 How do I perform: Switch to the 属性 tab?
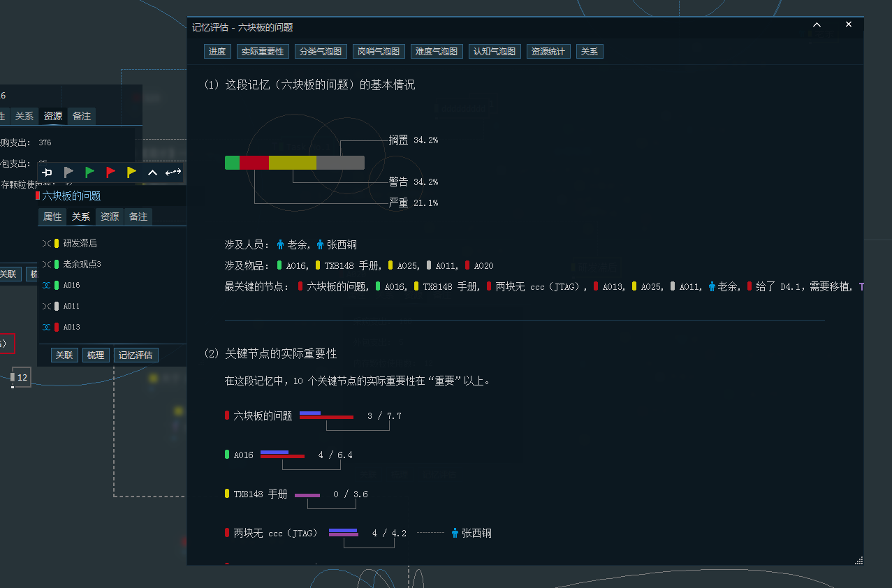pos(52,217)
